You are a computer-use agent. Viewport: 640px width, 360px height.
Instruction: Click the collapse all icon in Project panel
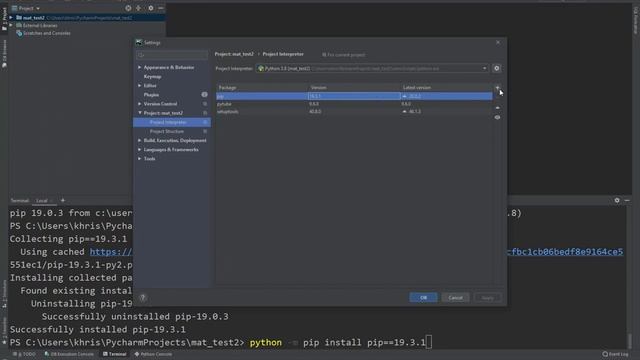click(138, 8)
